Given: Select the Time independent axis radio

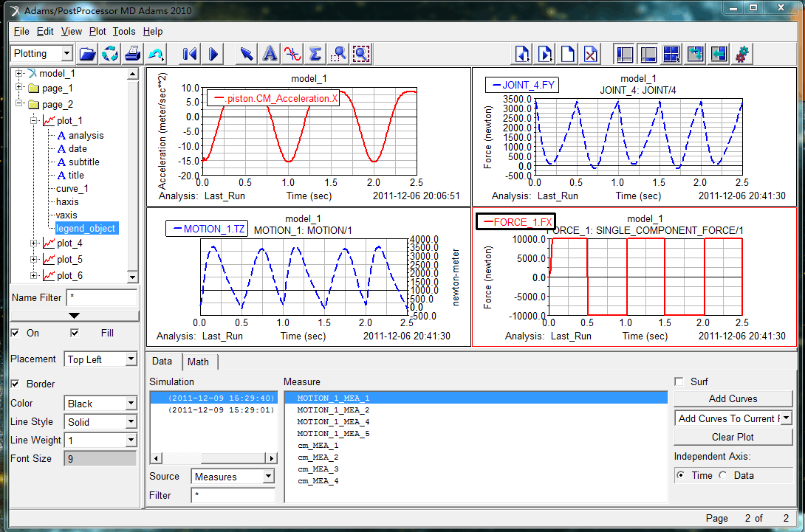Looking at the screenshot, I should pyautogui.click(x=681, y=475).
